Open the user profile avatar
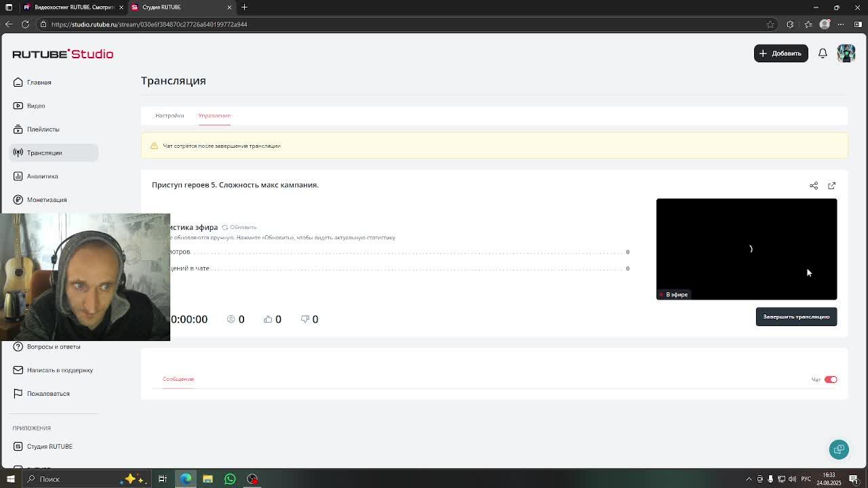Image resolution: width=868 pixels, height=488 pixels. 846,53
